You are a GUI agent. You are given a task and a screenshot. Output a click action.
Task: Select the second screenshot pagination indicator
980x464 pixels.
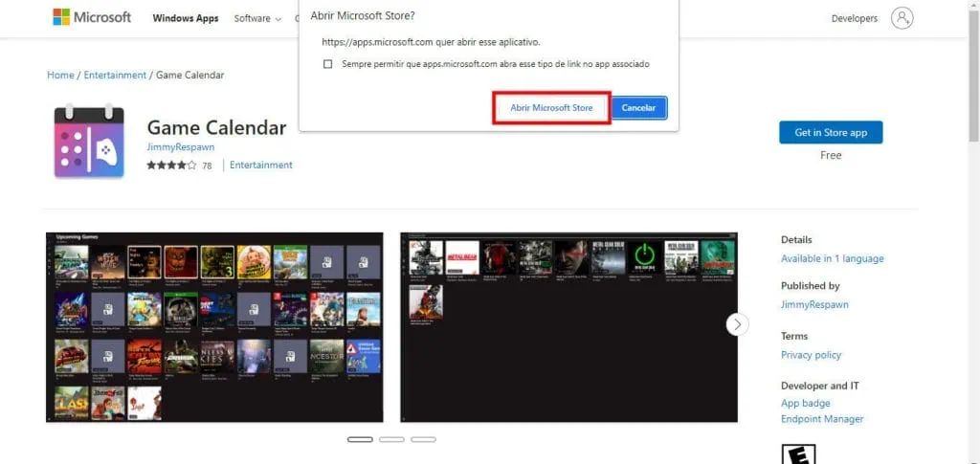click(x=391, y=440)
